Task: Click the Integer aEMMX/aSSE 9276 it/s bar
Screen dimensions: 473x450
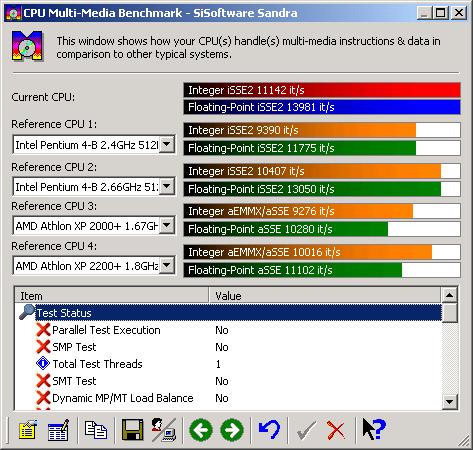Action: (x=322, y=211)
